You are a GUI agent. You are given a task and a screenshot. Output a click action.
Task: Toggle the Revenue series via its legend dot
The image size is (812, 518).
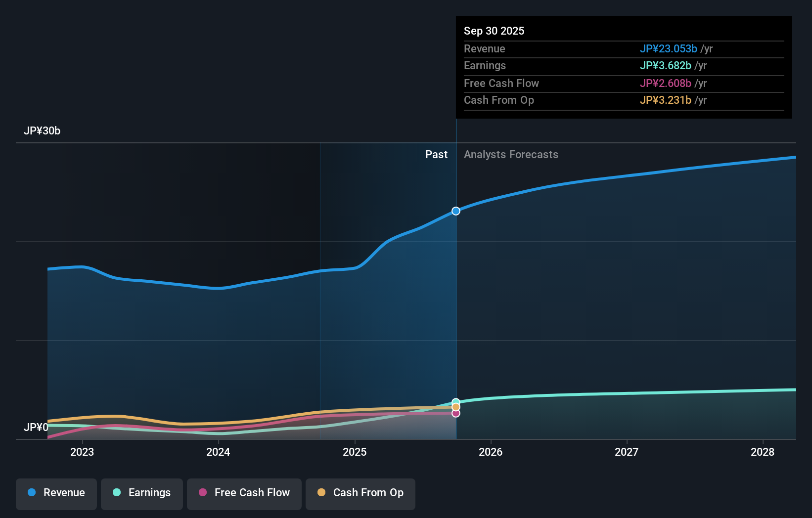[31, 492]
